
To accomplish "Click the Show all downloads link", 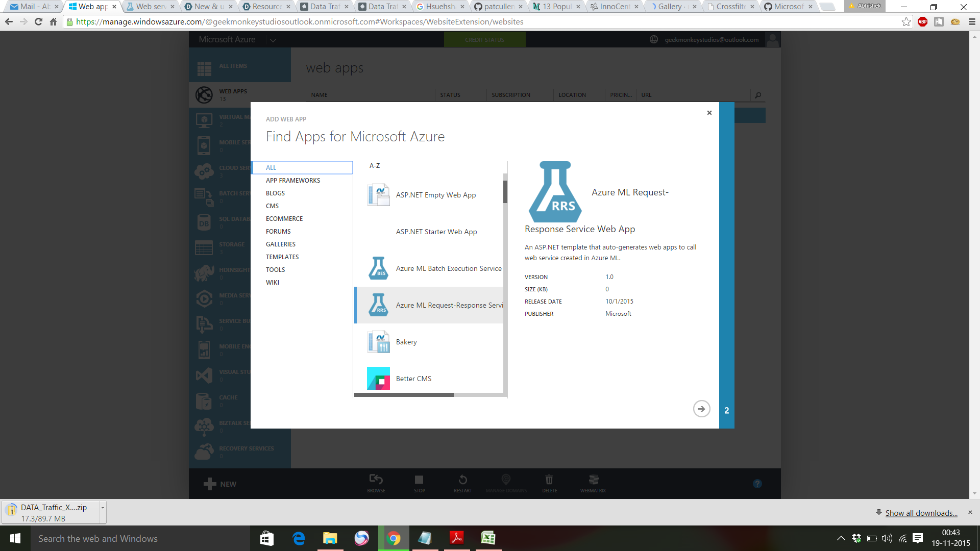I will pyautogui.click(x=921, y=513).
